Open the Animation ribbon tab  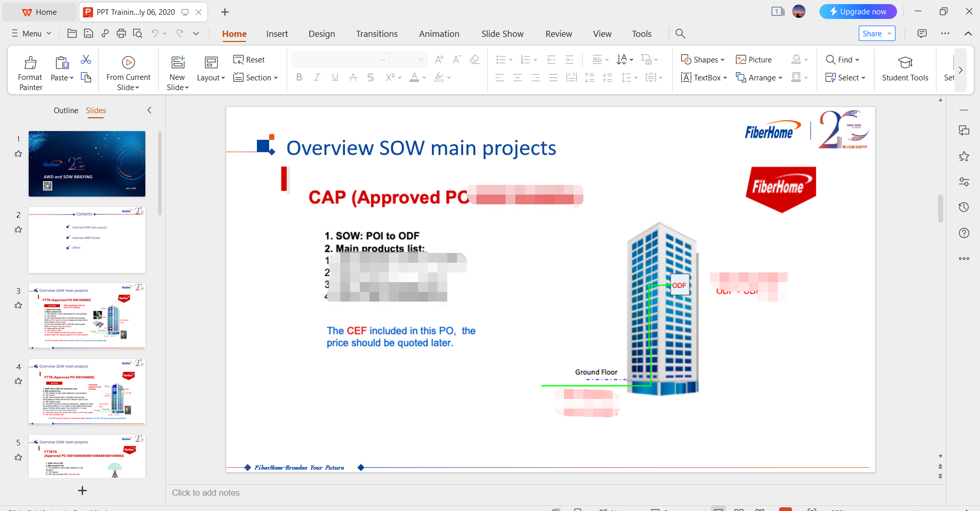pos(439,34)
